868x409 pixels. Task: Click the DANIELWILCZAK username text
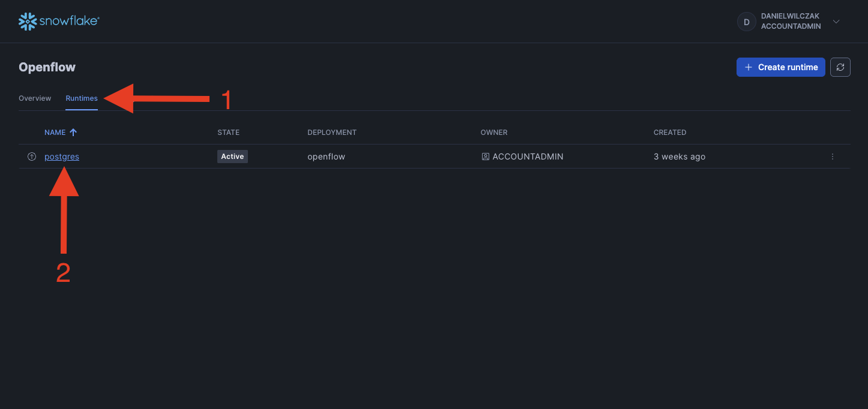[790, 16]
